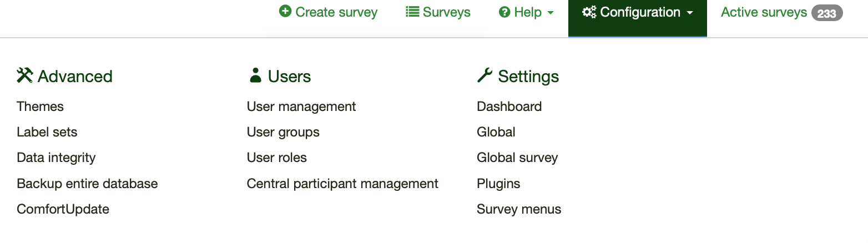
Task: Choose Backup entire database
Action: point(87,184)
